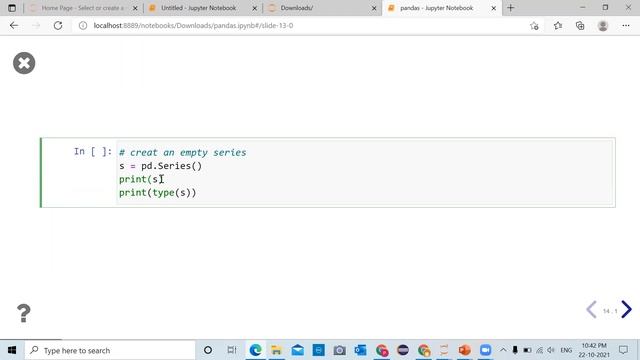This screenshot has width=640, height=360.
Task: Open Cortana circle in taskbar
Action: tap(208, 350)
